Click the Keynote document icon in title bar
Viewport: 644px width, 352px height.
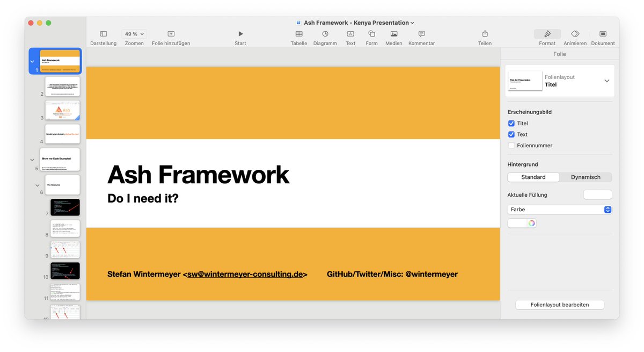[x=299, y=23]
